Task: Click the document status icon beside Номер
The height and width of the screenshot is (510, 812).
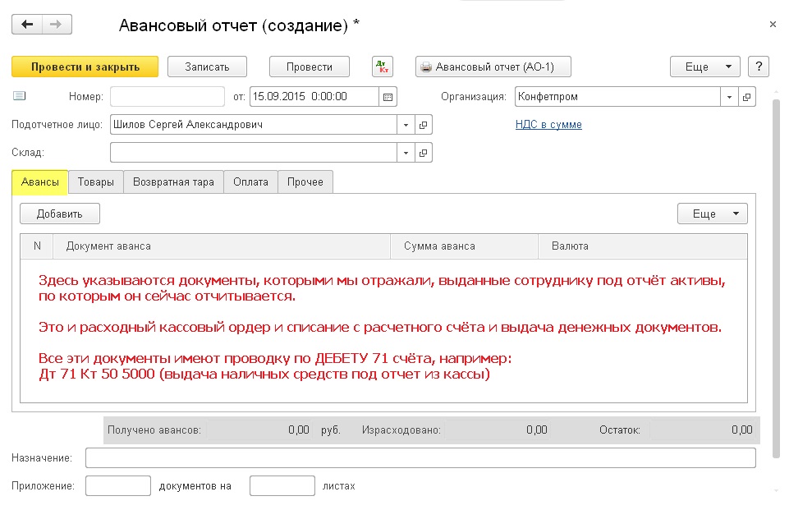Action: [19, 96]
